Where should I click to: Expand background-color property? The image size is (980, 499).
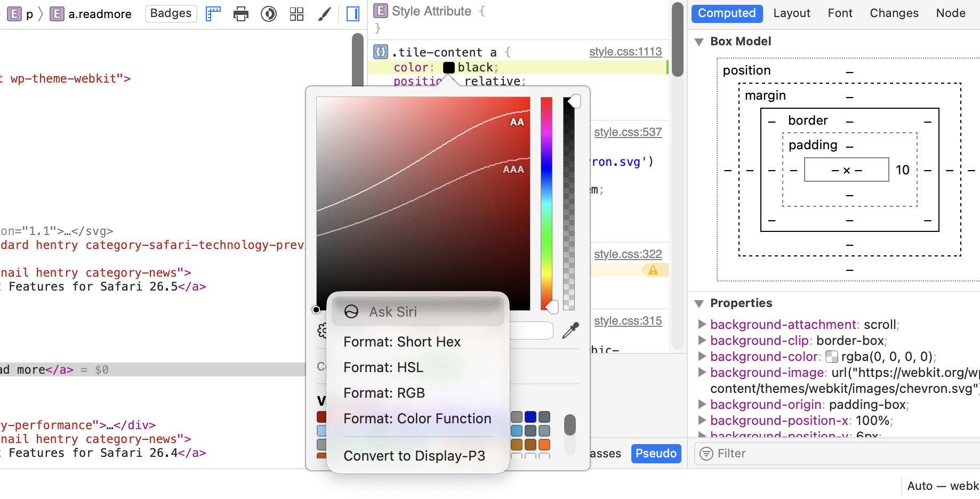(702, 356)
